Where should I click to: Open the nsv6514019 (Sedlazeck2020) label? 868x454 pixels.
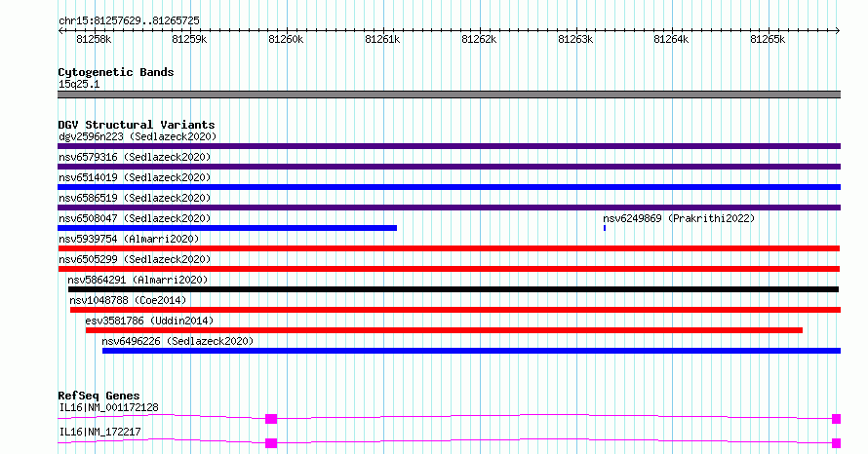[135, 177]
